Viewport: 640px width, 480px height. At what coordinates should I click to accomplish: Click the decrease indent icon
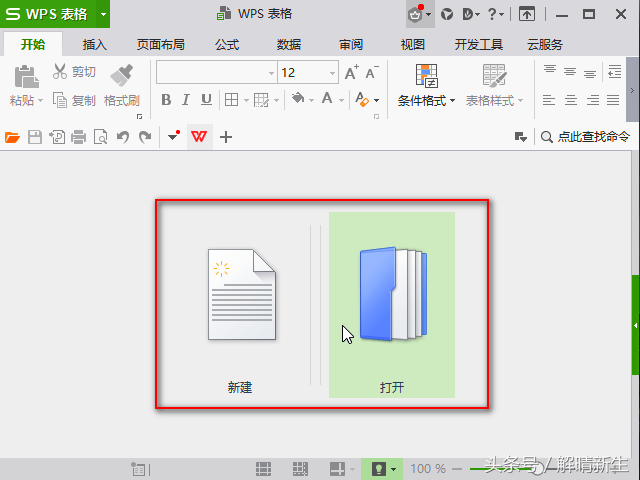(614, 72)
